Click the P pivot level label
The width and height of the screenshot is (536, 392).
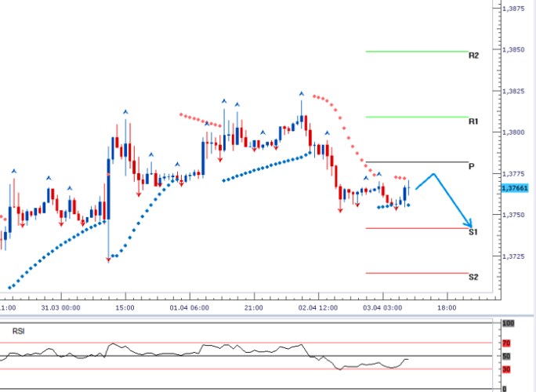(472, 166)
